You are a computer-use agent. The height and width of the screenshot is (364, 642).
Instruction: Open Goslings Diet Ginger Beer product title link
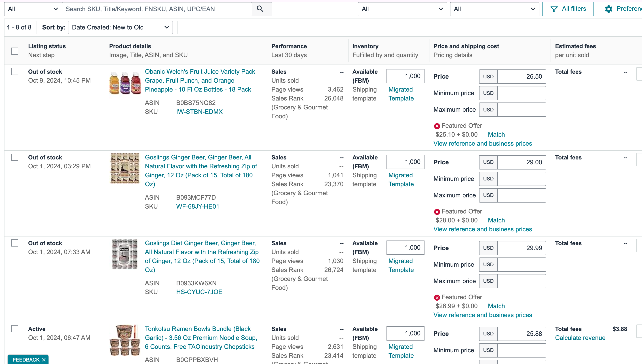202,257
